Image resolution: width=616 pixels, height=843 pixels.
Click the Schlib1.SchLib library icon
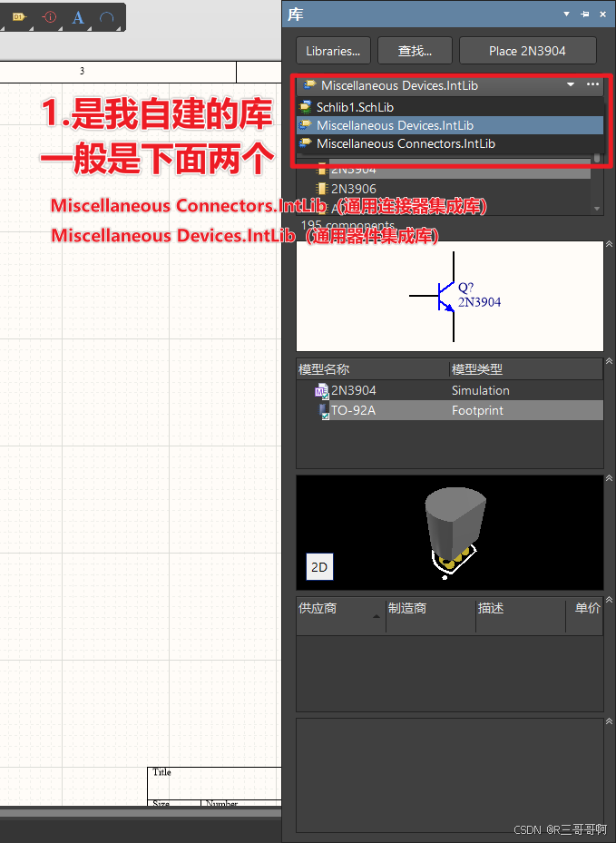click(x=306, y=107)
